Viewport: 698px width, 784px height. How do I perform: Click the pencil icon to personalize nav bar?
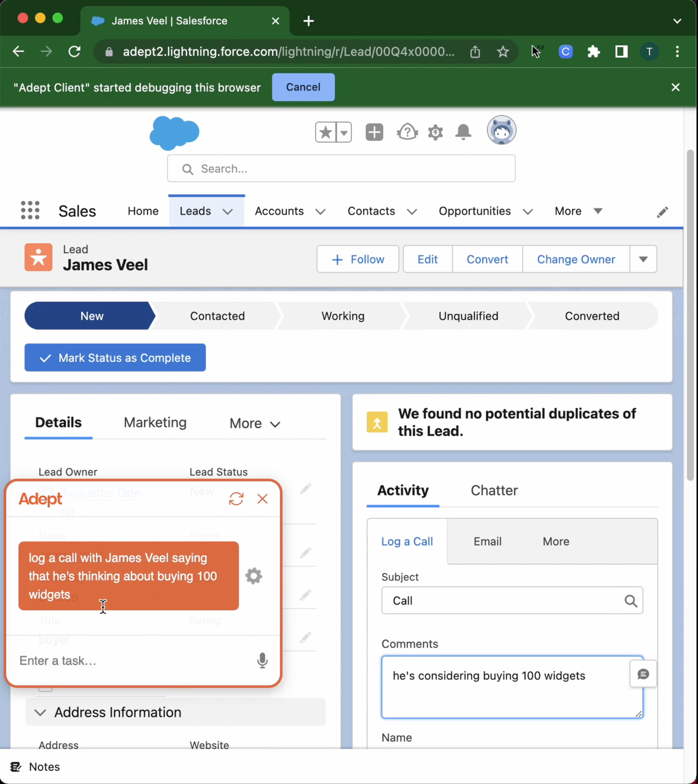tap(662, 212)
